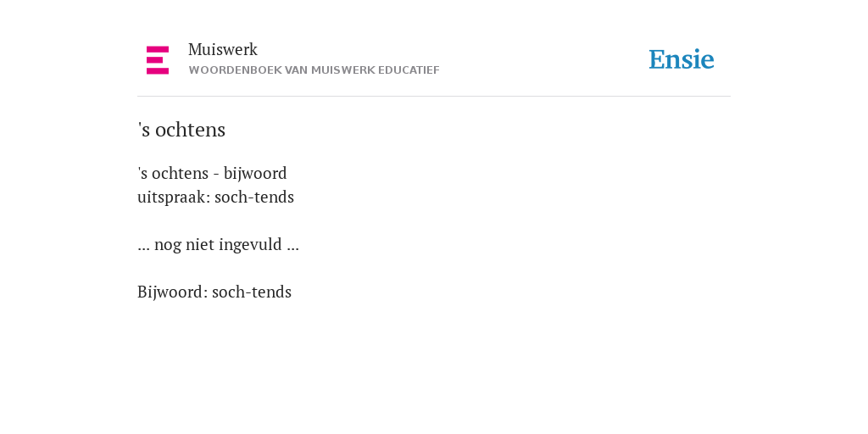Click the word "EDUCATIEF" in the subtitle
Screen dimensions: 868x434
pos(409,70)
